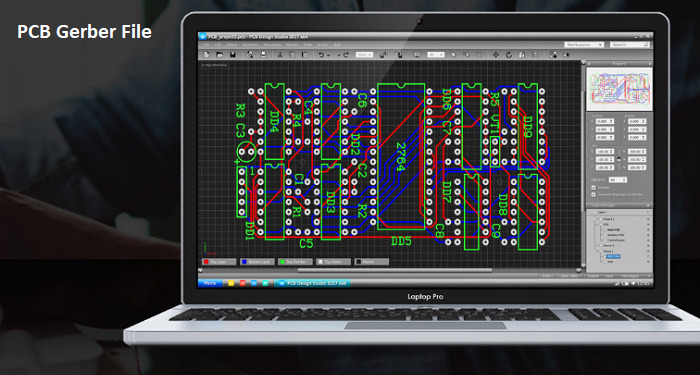This screenshot has height=375, width=700.
Task: Toggle the black layer button in layer bar
Action: (x=372, y=262)
